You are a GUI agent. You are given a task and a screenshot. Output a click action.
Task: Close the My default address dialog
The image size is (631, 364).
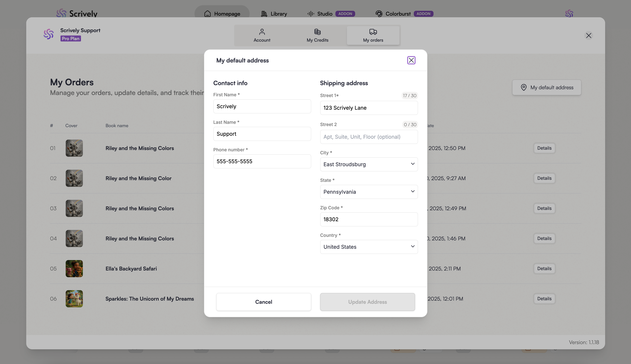point(411,60)
